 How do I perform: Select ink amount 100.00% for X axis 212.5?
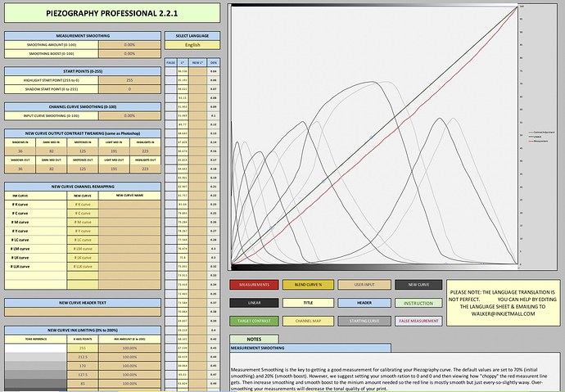click(129, 357)
